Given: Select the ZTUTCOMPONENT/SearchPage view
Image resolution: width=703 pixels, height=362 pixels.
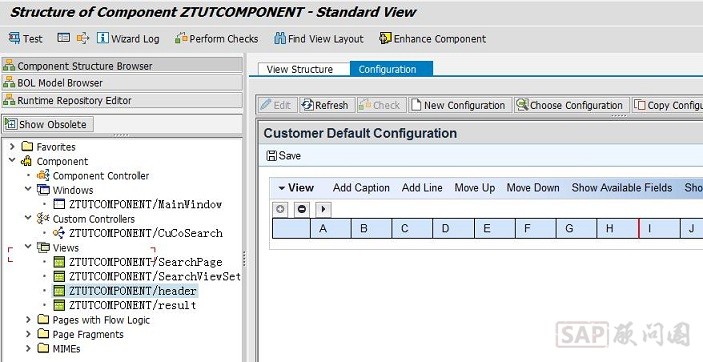Looking at the screenshot, I should pyautogui.click(x=145, y=262).
